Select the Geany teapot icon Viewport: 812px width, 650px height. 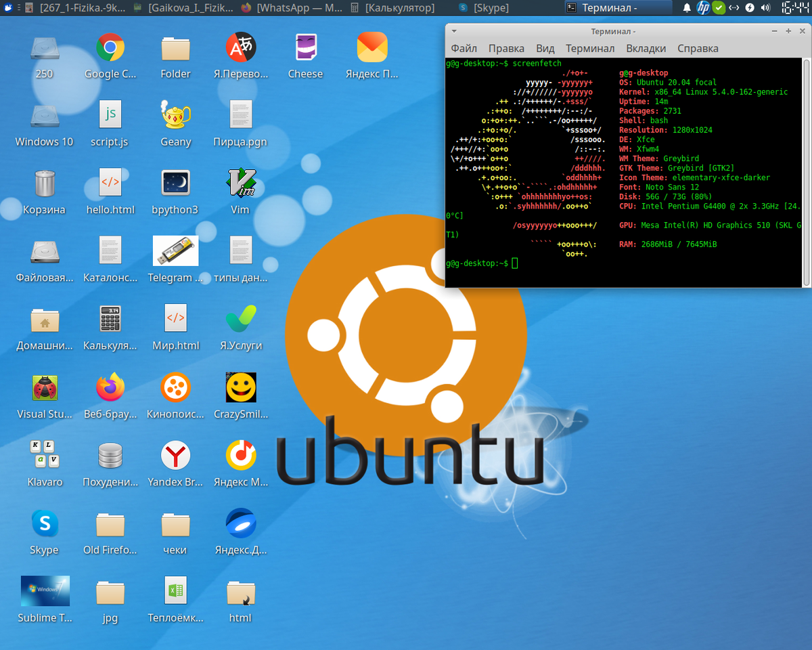coord(175,115)
